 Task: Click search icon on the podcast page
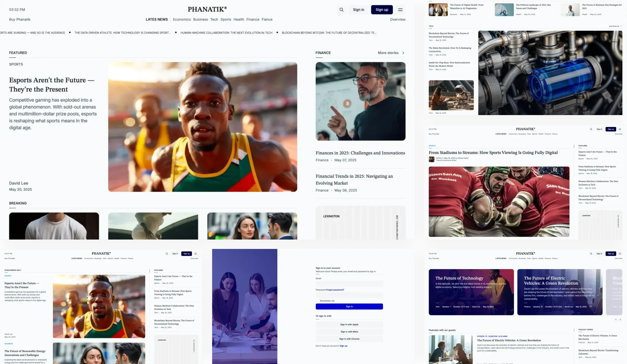591,254
